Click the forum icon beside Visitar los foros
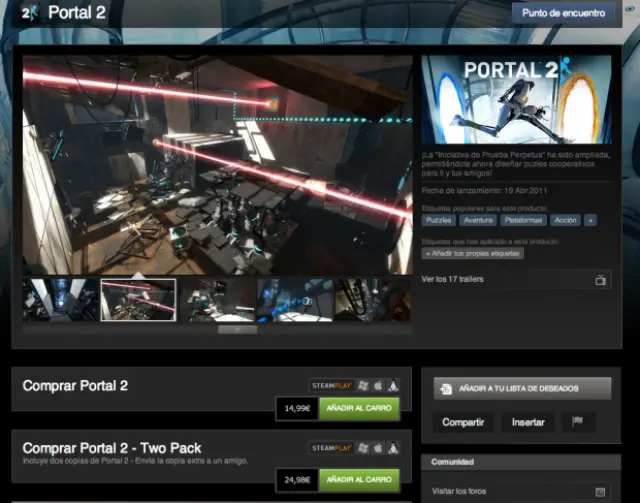The height and width of the screenshot is (503, 640). point(599,491)
